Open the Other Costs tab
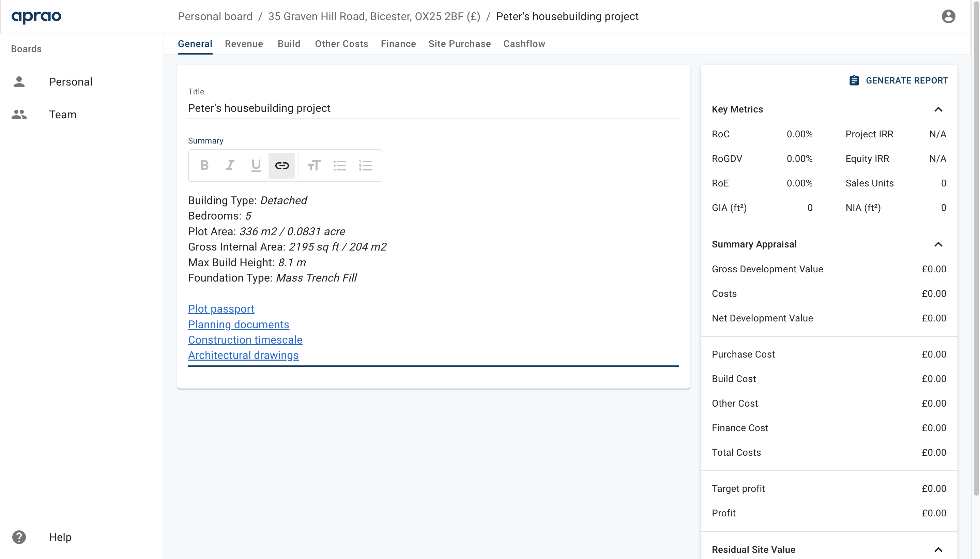Image resolution: width=980 pixels, height=559 pixels. point(341,44)
